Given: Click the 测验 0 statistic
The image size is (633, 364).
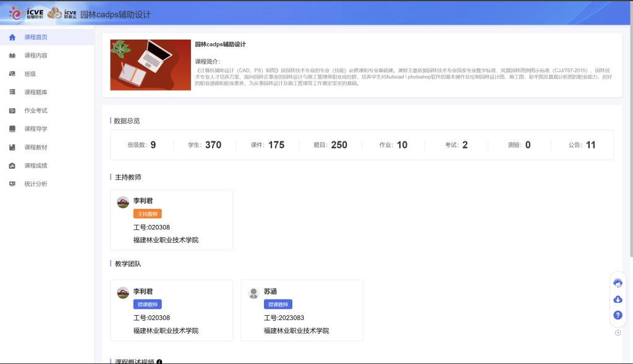Looking at the screenshot, I should pyautogui.click(x=519, y=145).
